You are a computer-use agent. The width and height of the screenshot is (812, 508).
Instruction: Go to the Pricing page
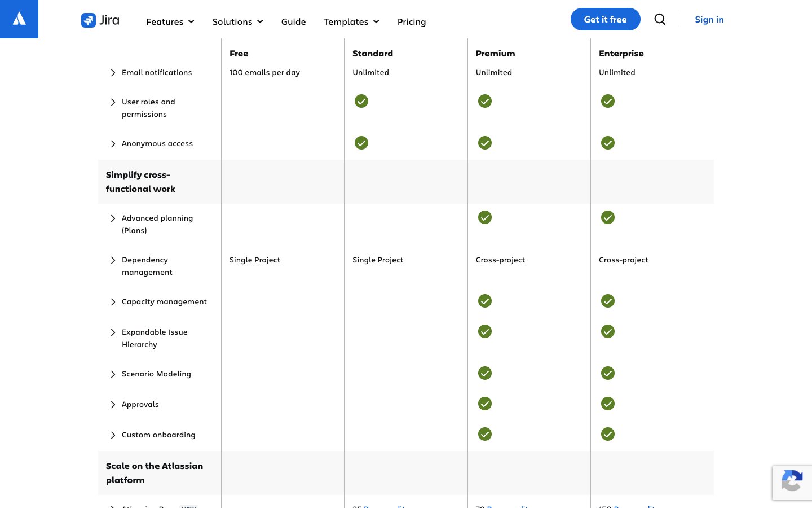tap(412, 21)
